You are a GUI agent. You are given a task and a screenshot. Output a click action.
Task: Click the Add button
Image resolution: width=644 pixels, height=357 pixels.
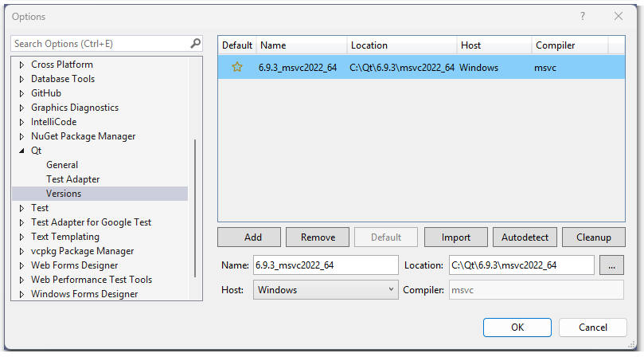(x=249, y=237)
